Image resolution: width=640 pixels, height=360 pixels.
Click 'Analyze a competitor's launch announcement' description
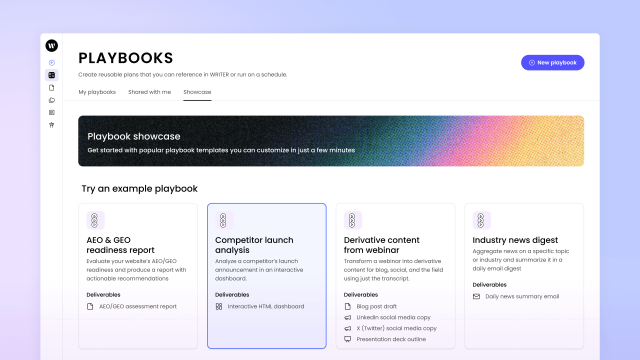click(259, 270)
